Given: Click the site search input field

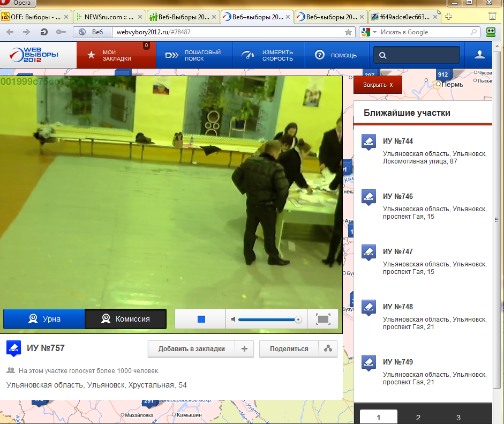Looking at the screenshot, I should (417, 55).
